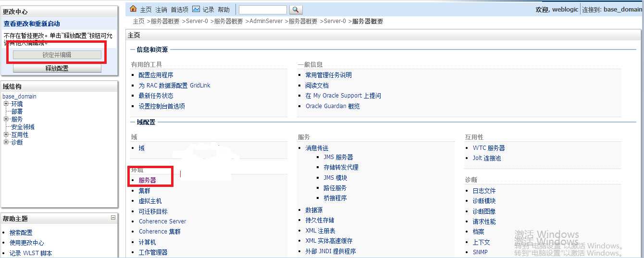644x258 pixels.
Task: Open the 诊断图像 link
Action: click(484, 211)
